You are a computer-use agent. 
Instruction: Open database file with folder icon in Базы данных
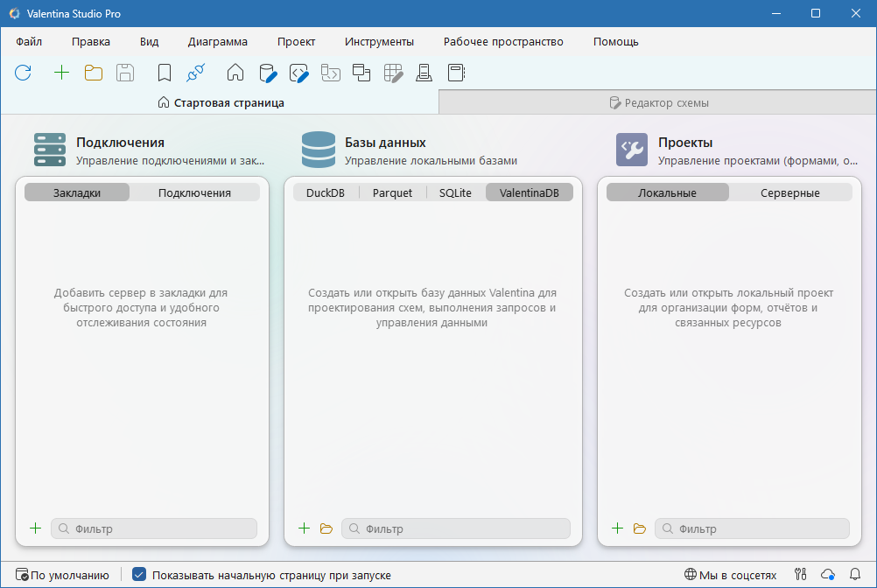(x=326, y=528)
